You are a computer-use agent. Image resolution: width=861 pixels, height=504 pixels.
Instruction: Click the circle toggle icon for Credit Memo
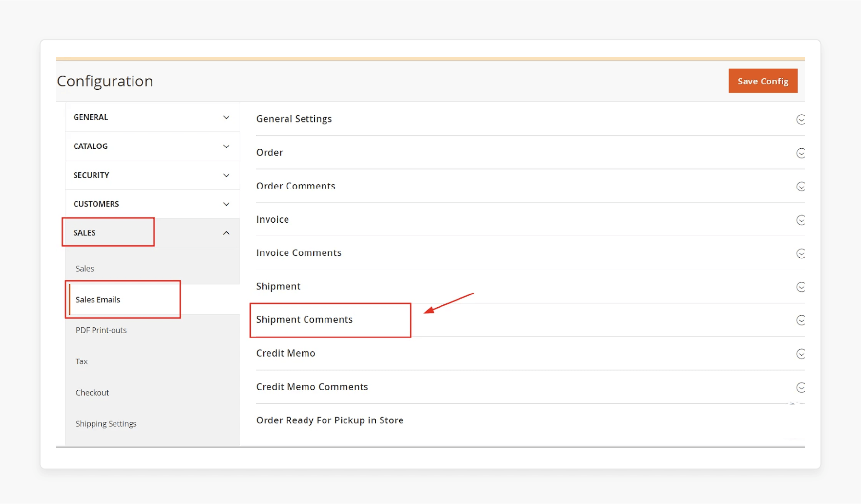tap(800, 354)
